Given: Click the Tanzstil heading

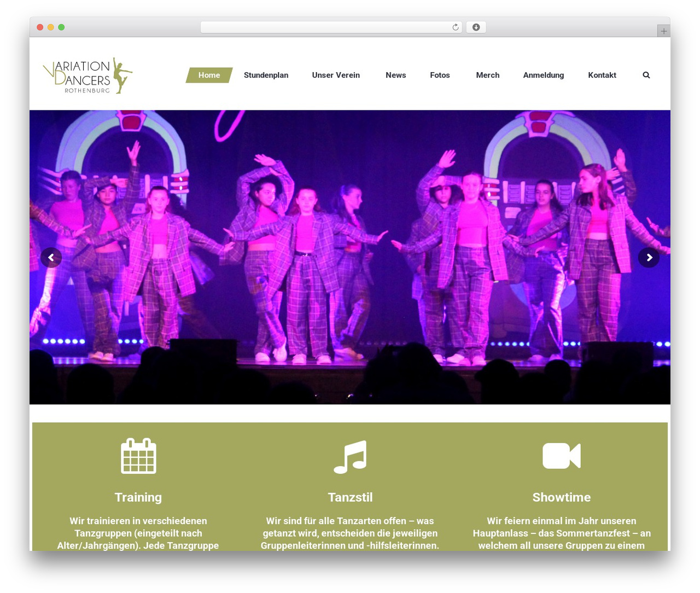Looking at the screenshot, I should pos(350,497).
